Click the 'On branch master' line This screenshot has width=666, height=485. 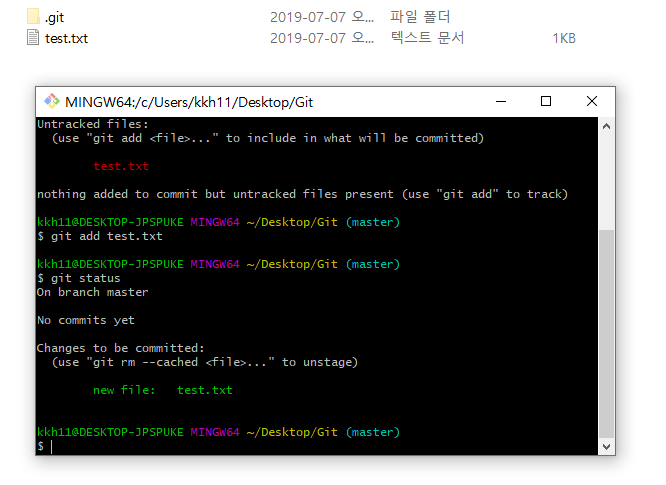[93, 292]
